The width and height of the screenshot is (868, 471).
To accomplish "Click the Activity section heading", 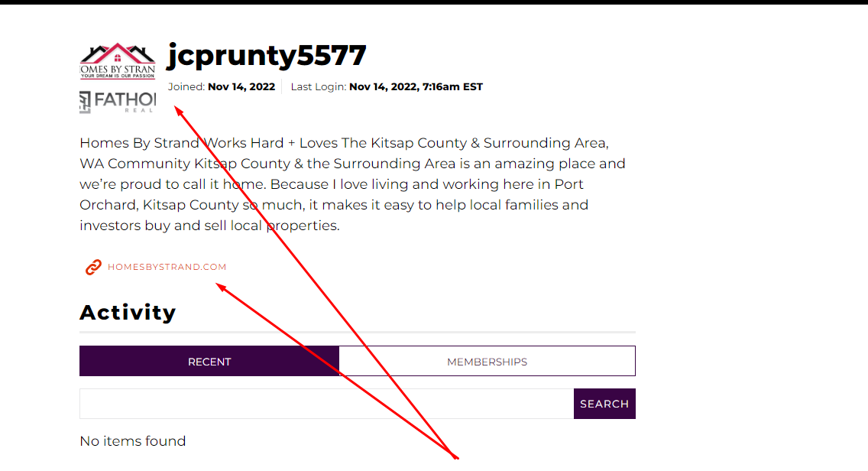I will tap(128, 312).
